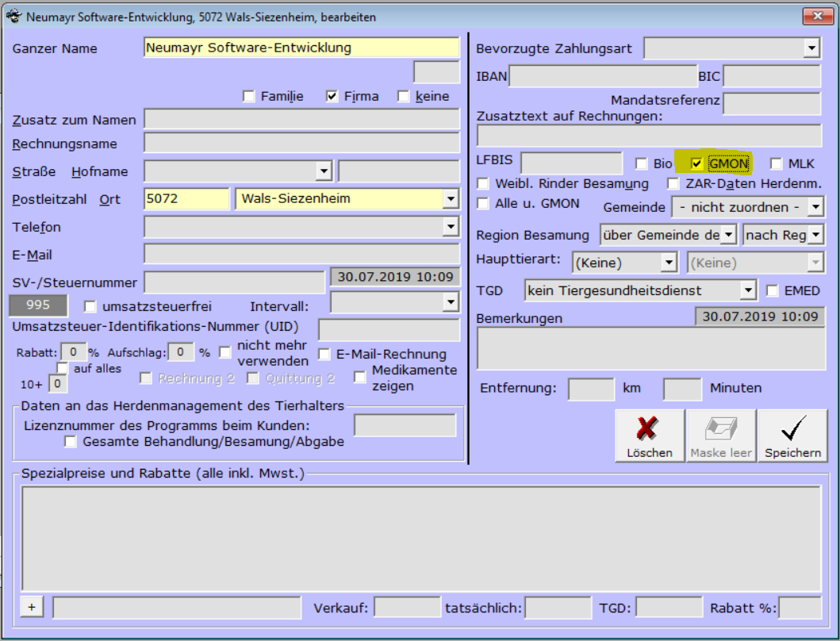The height and width of the screenshot is (641, 840).
Task: Uncheck the Firma checkbox
Action: (x=332, y=97)
